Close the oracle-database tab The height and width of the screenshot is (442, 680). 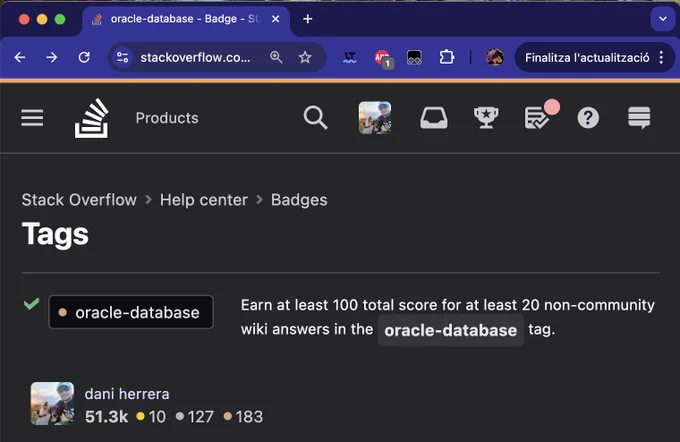coord(275,19)
